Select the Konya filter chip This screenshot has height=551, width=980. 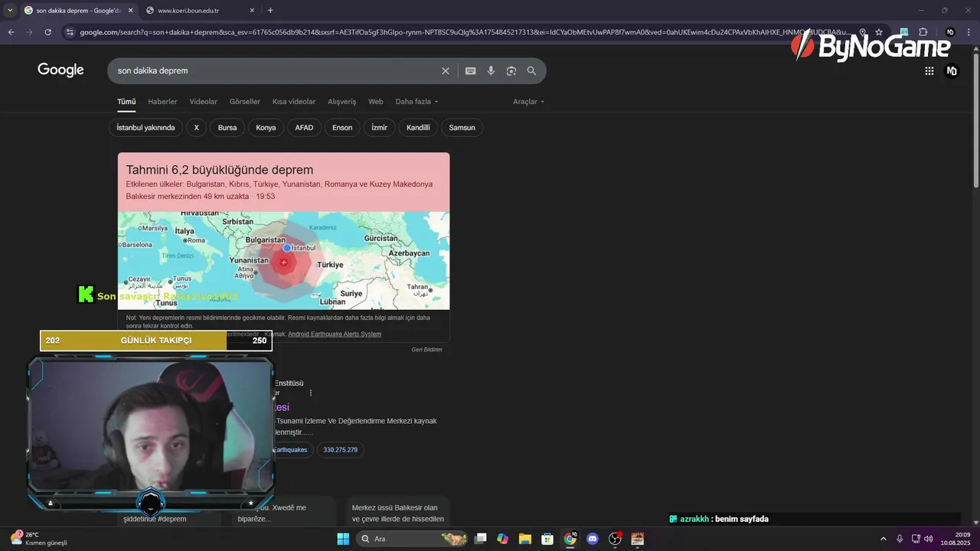point(266,128)
